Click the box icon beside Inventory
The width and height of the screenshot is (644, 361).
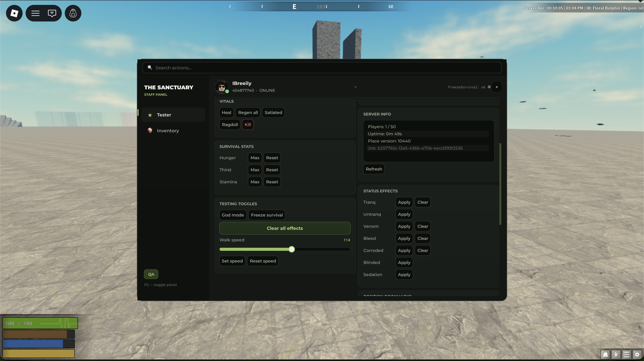[150, 130]
